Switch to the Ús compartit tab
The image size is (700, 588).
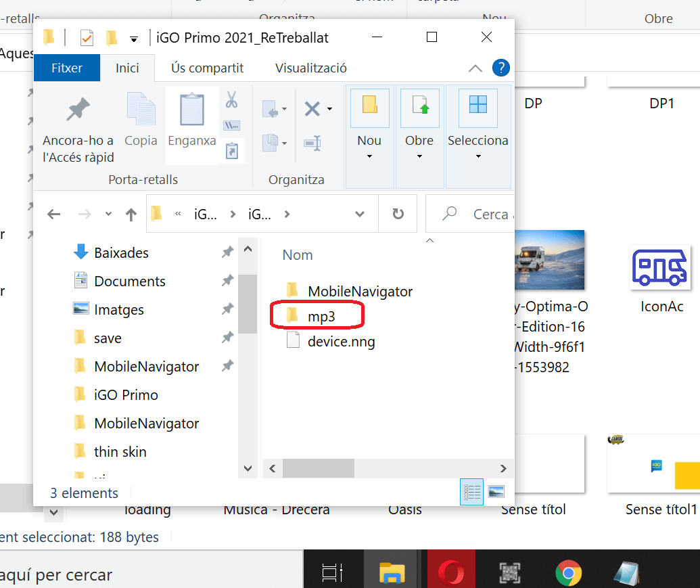(x=207, y=68)
